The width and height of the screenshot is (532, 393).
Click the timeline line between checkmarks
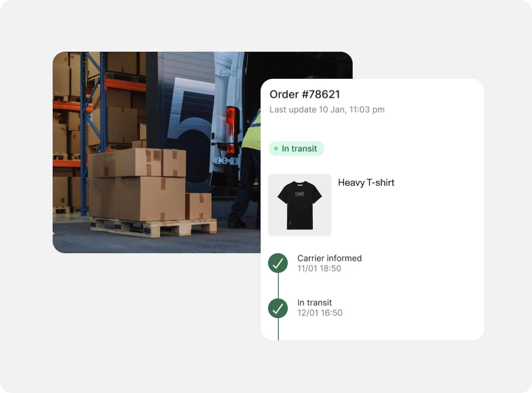coord(278,286)
